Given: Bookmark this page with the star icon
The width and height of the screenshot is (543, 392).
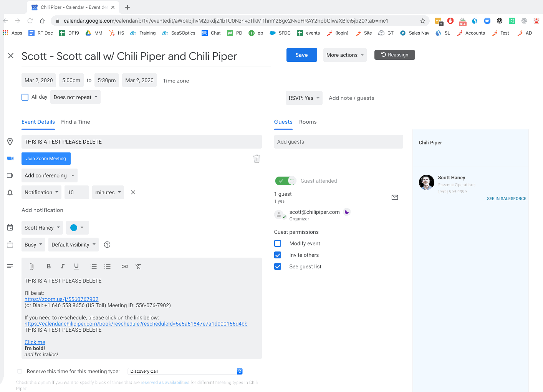Looking at the screenshot, I should click(423, 21).
